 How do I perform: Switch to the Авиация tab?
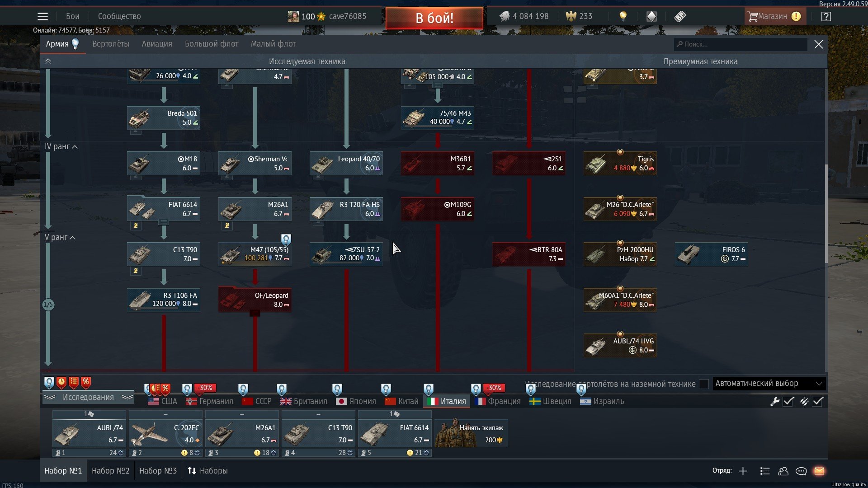click(156, 44)
